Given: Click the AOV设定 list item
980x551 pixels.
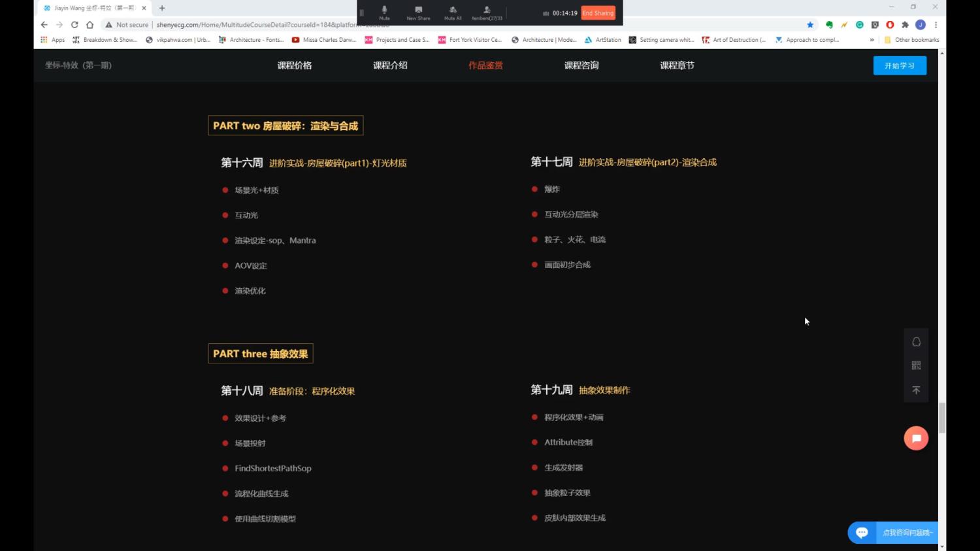Looking at the screenshot, I should (251, 266).
